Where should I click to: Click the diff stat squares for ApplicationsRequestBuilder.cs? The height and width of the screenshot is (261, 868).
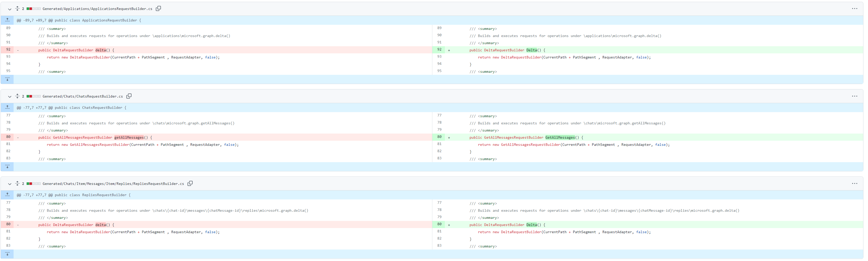click(x=32, y=8)
